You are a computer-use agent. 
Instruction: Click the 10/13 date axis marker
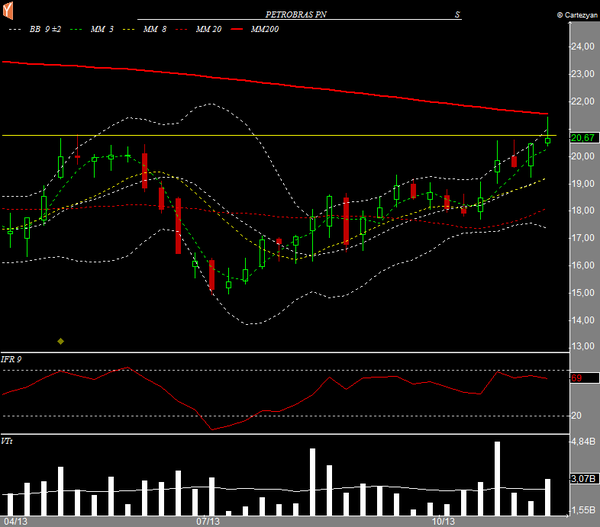coord(443,521)
